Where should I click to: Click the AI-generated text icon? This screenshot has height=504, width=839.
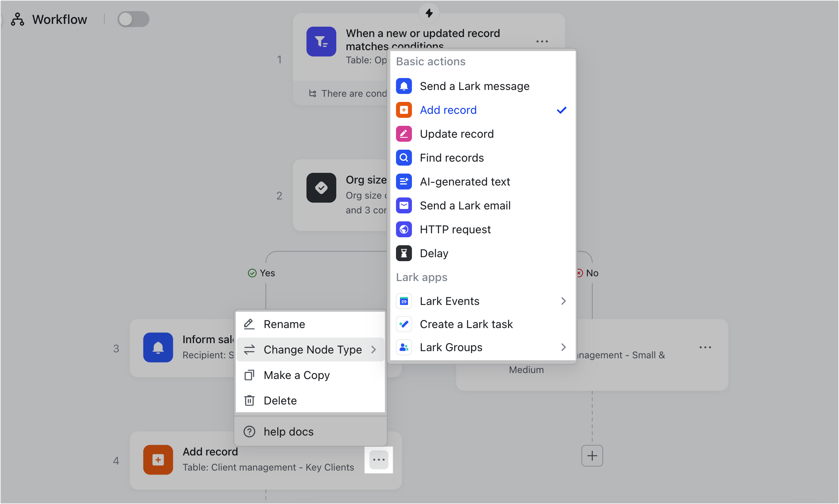(x=404, y=182)
